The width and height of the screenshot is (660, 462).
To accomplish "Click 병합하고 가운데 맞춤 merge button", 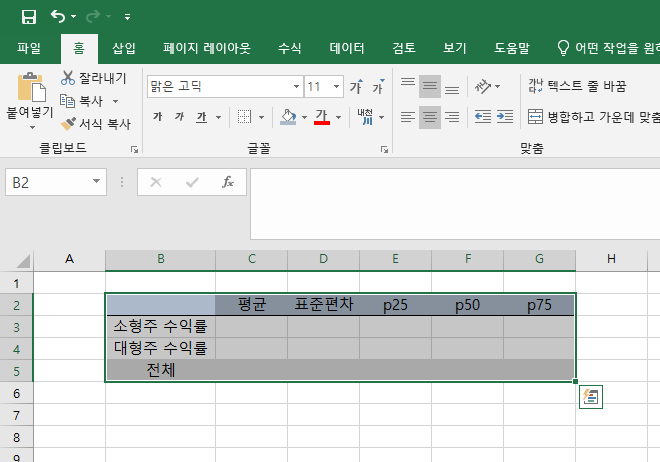I will (x=593, y=117).
